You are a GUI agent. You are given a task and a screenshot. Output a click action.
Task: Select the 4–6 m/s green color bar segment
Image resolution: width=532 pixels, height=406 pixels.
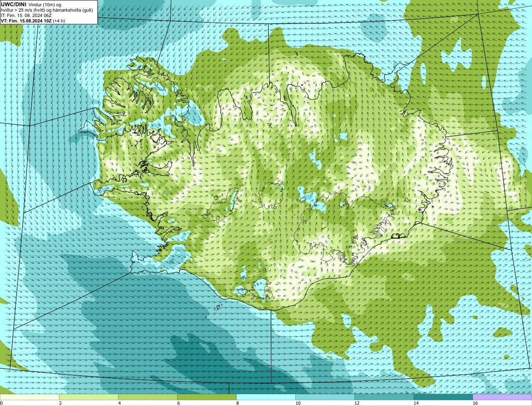(x=148, y=397)
